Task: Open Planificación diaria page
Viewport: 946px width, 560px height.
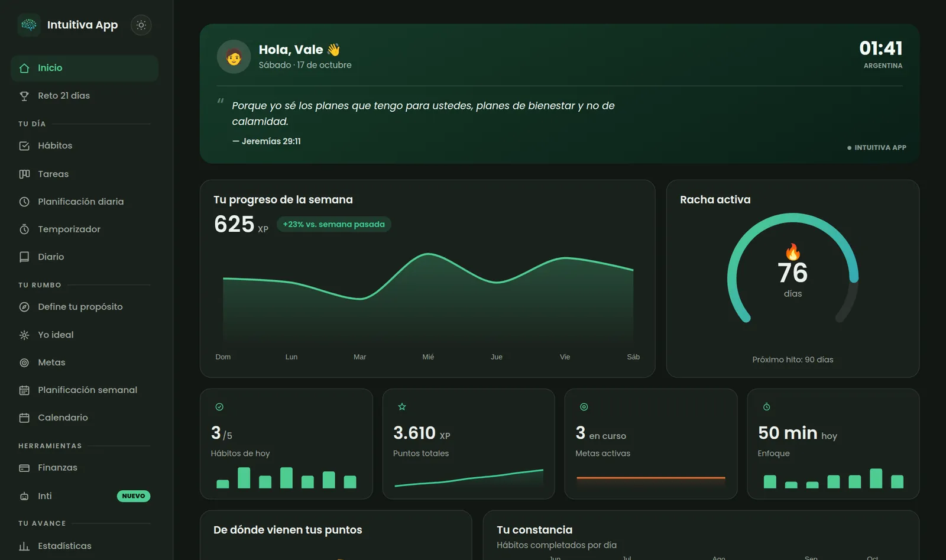Action: (x=85, y=202)
